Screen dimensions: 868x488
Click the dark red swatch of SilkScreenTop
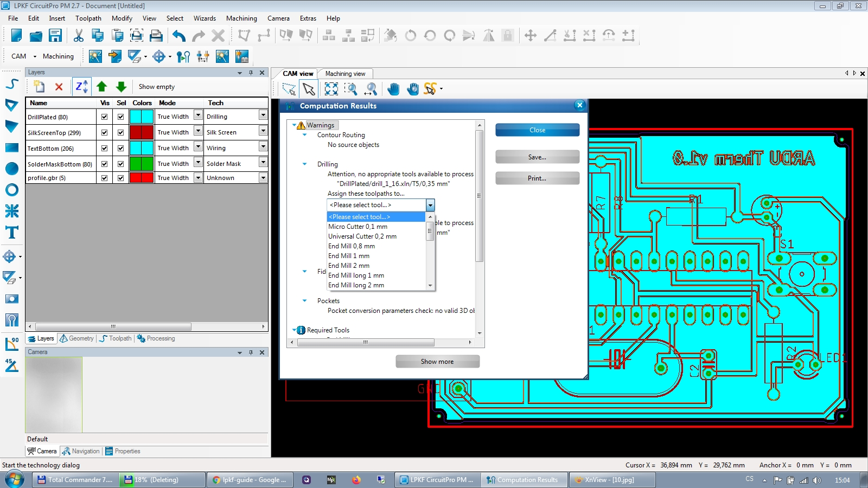(x=142, y=132)
